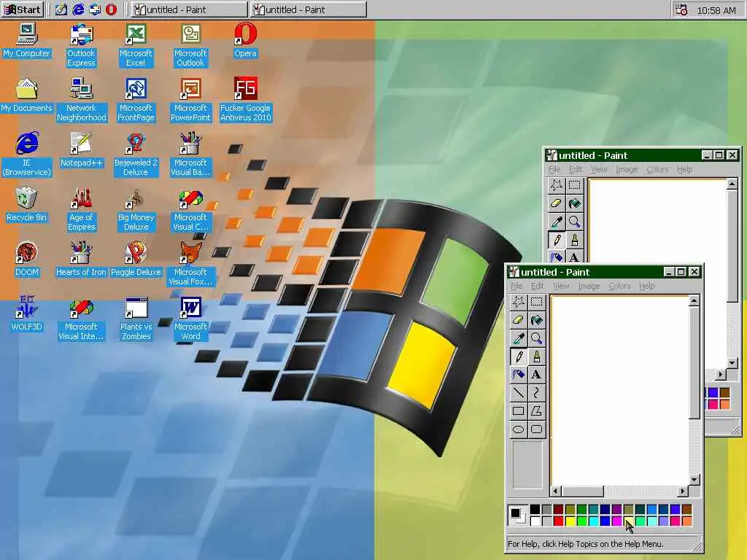Screen dimensions: 747x560
Task: Open Image menu in front Paint window
Action: [x=589, y=286]
